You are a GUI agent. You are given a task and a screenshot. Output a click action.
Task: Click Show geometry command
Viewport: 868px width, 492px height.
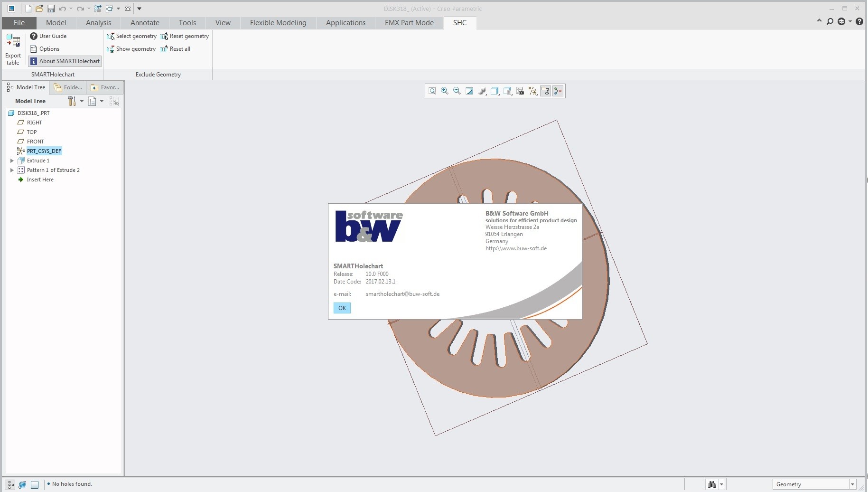131,49
